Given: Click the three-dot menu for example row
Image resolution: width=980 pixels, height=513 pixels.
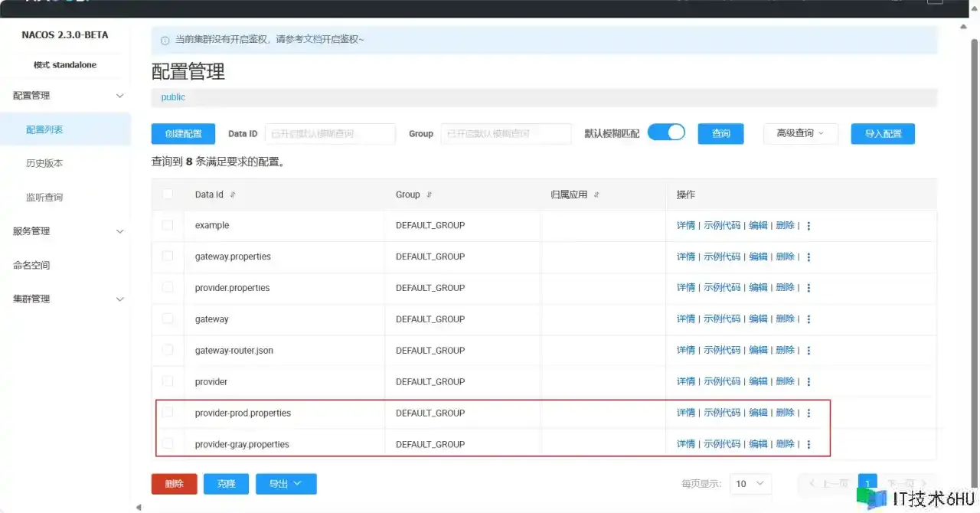Looking at the screenshot, I should point(808,226).
